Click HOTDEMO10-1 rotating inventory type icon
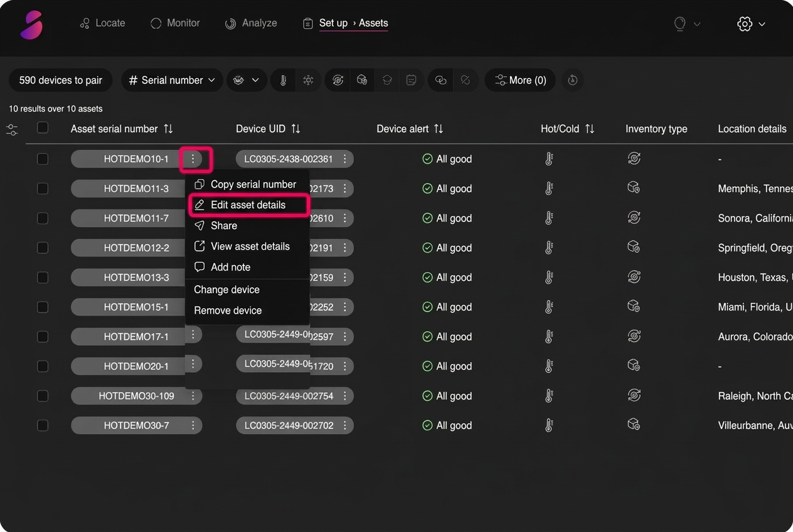Image resolution: width=793 pixels, height=532 pixels. (634, 159)
